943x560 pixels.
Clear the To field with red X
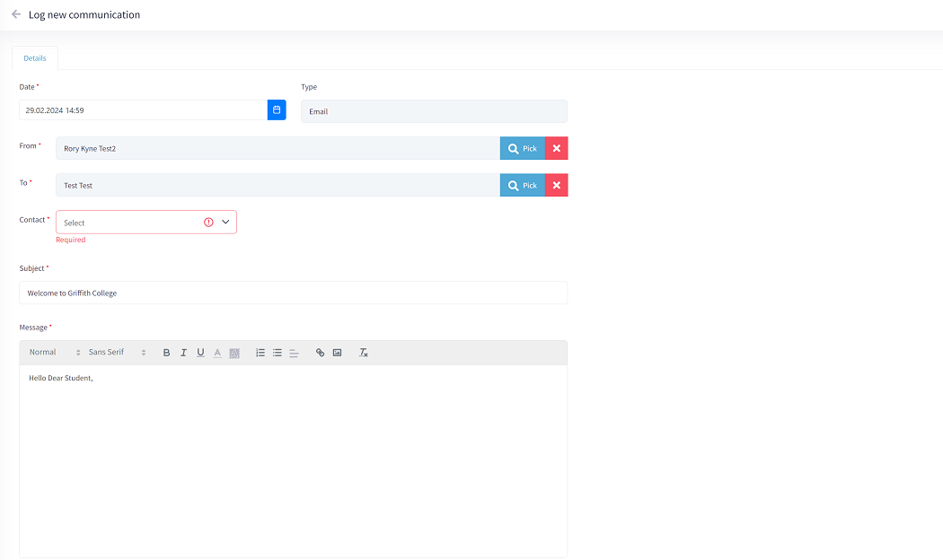556,185
